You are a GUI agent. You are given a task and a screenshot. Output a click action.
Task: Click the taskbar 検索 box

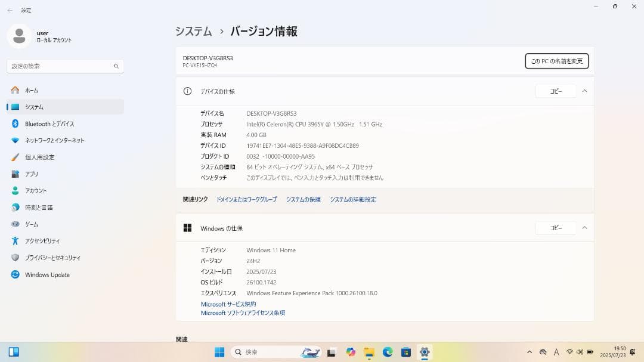[x=276, y=352]
